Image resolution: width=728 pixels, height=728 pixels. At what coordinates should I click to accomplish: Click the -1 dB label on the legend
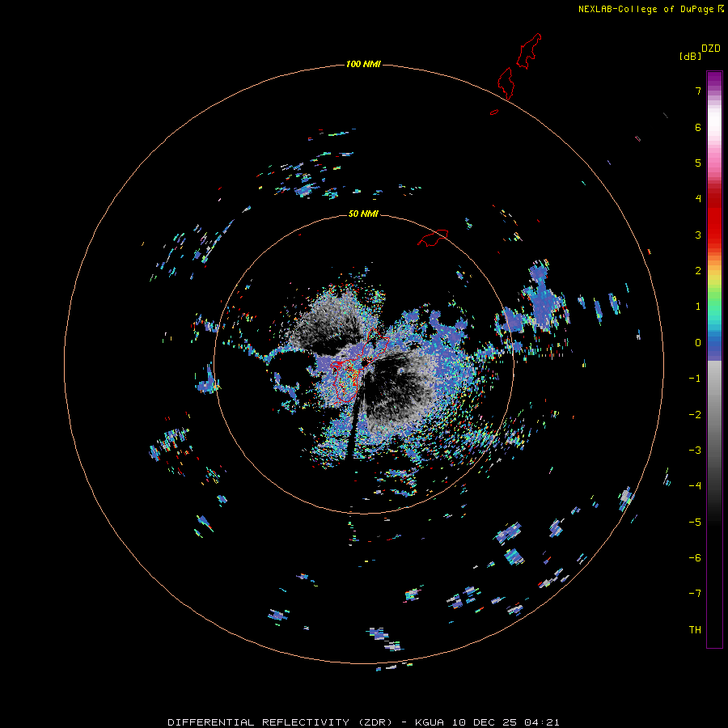pyautogui.click(x=695, y=379)
